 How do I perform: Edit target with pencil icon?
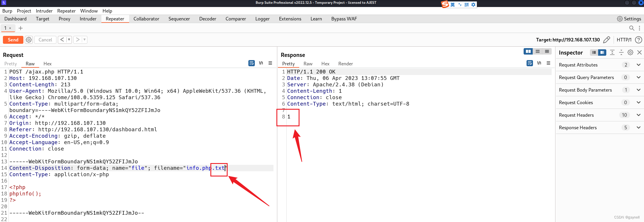pyautogui.click(x=607, y=40)
